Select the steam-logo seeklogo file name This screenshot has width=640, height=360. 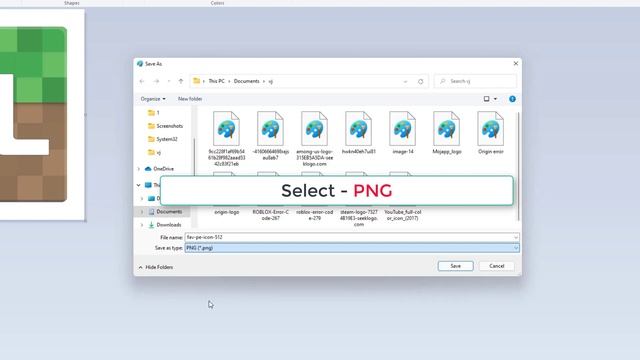click(359, 218)
